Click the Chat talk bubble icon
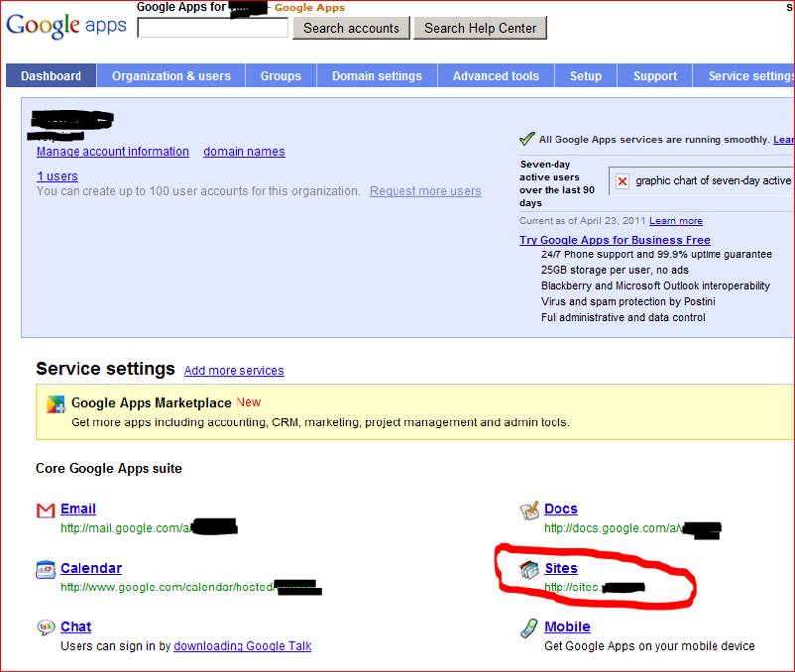 tap(45, 628)
